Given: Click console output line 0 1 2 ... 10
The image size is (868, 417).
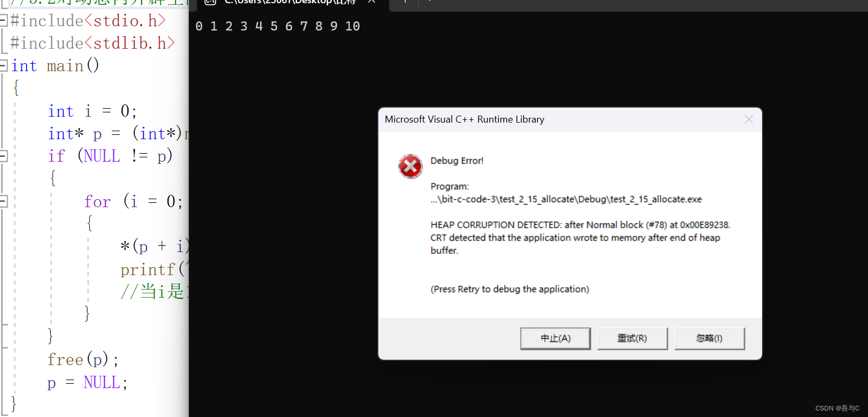Looking at the screenshot, I should pos(278,26).
